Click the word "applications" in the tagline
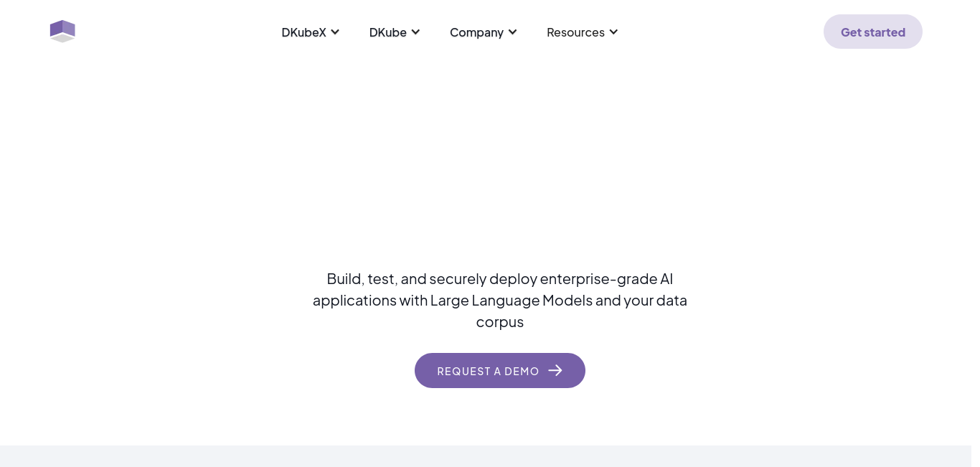 click(354, 300)
